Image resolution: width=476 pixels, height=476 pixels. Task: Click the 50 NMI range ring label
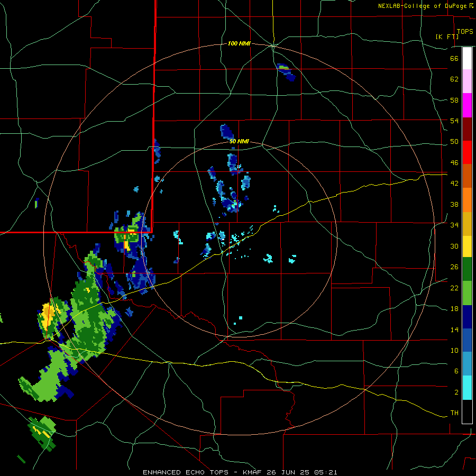pos(239,141)
